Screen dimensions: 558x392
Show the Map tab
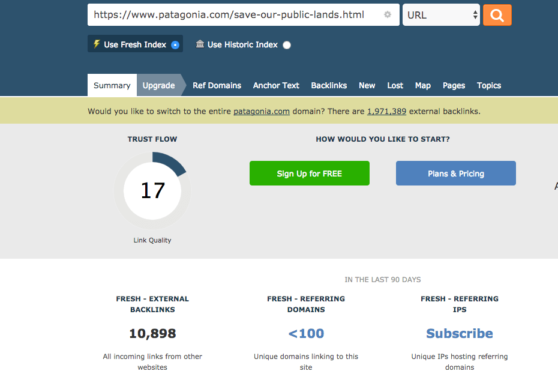tap(423, 85)
